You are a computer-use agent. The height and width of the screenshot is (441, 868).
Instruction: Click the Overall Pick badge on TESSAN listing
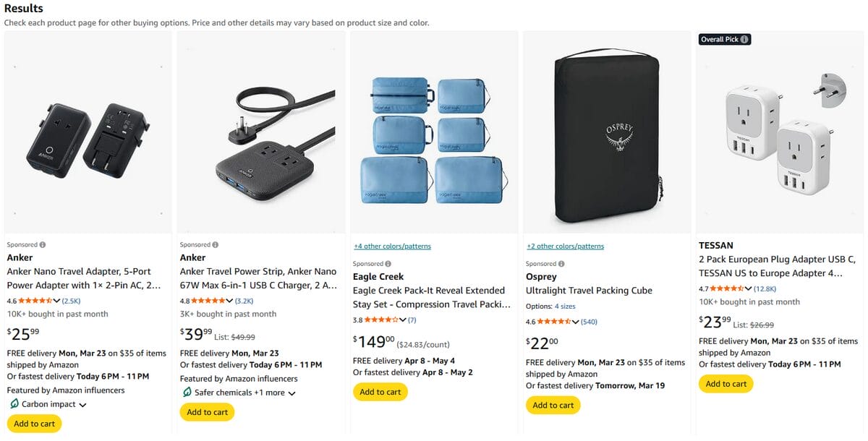(724, 39)
